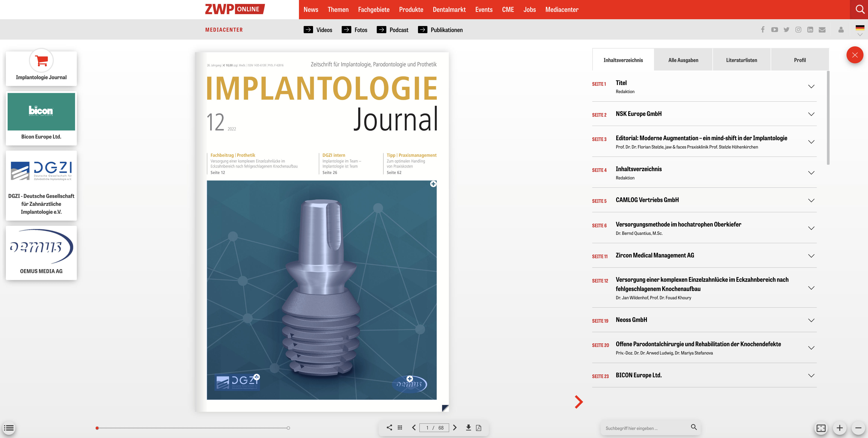Open the Bicon Europe Ltd. card
This screenshot has height=438, width=868.
41,118
